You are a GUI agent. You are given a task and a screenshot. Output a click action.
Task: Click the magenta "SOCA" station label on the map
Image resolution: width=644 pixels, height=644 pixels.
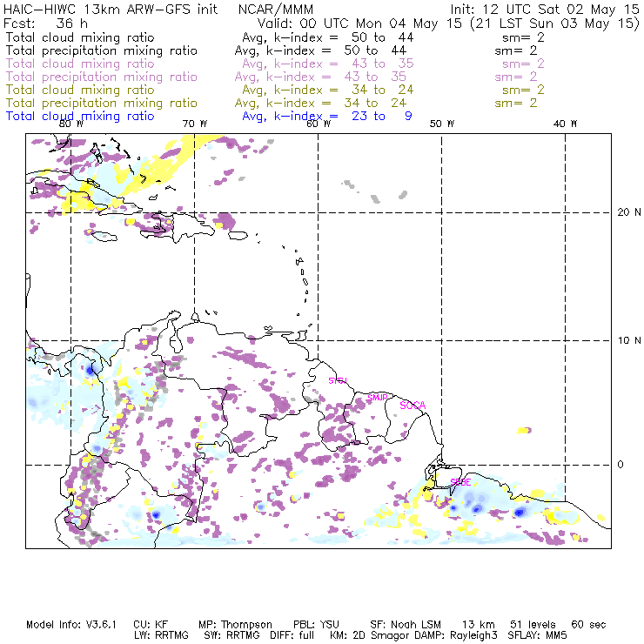pyautogui.click(x=413, y=406)
